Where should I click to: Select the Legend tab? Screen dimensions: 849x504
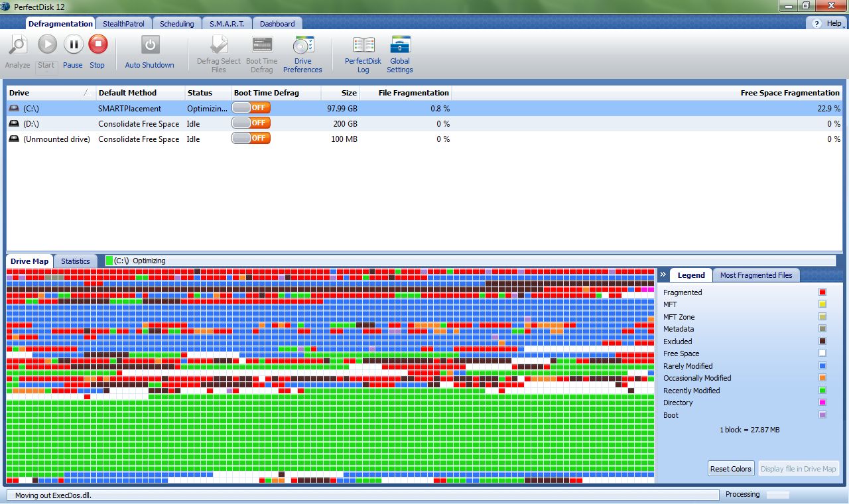pyautogui.click(x=691, y=275)
